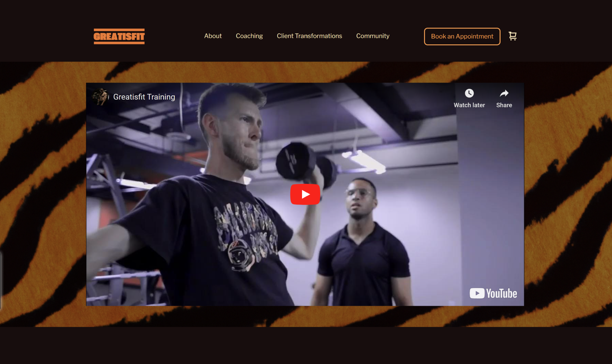Open the About menu item

pos(213,36)
